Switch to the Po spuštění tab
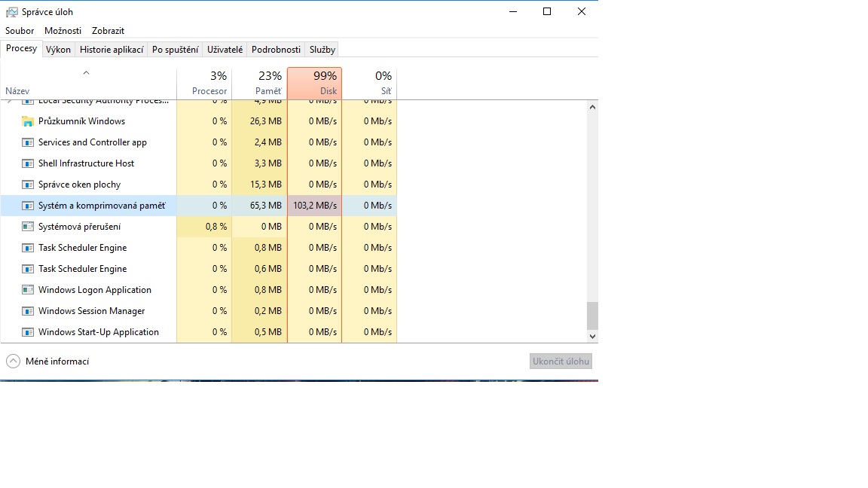Image resolution: width=868 pixels, height=488 pixels. [175, 49]
